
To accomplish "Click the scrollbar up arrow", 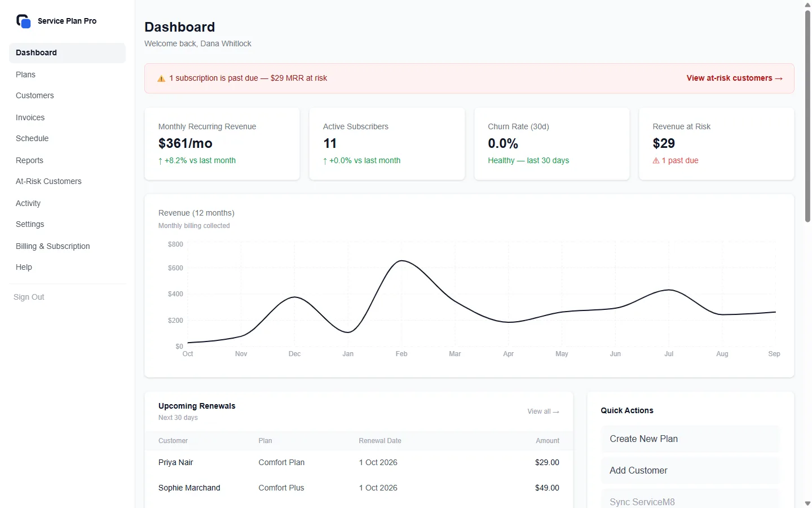I will [807, 5].
